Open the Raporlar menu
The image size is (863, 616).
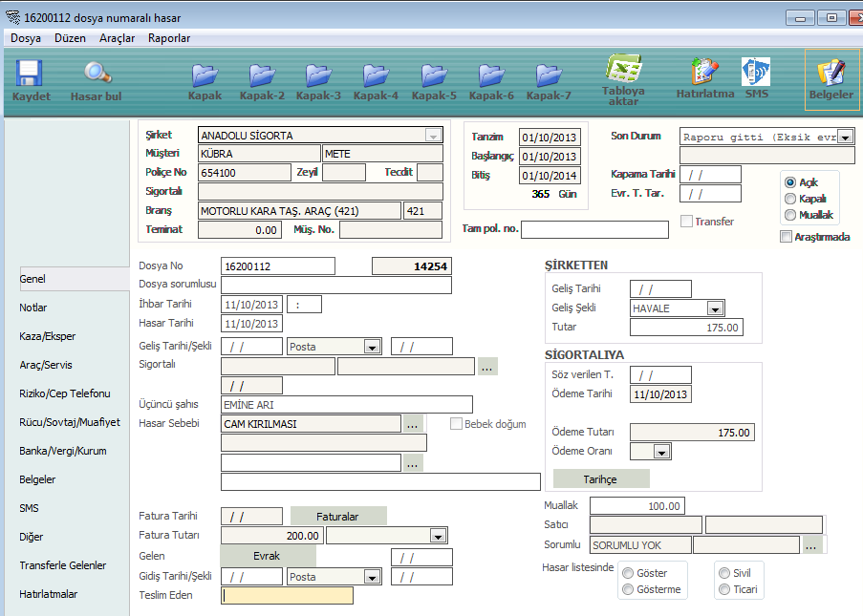[169, 38]
